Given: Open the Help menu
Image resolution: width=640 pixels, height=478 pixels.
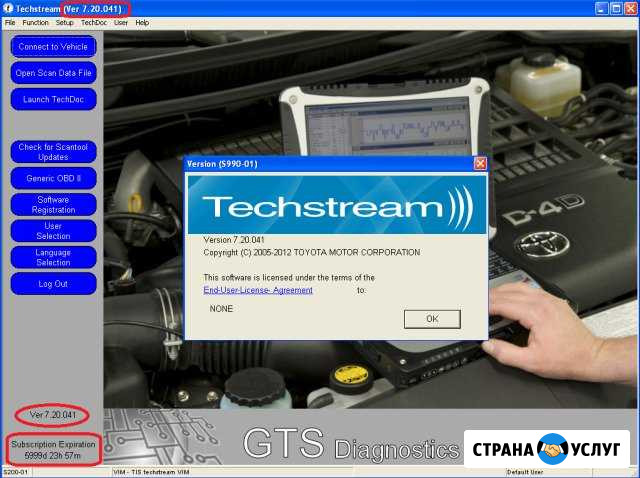Looking at the screenshot, I should coord(142,22).
